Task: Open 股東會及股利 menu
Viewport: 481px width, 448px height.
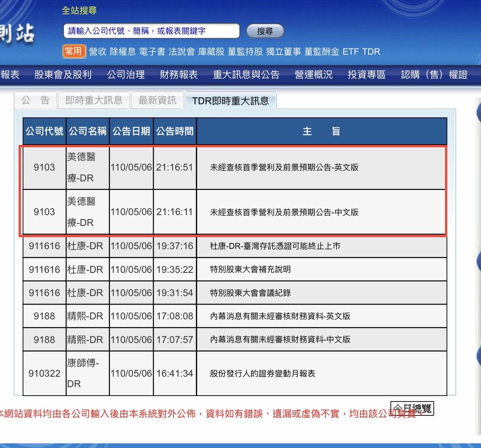Action: (x=63, y=75)
